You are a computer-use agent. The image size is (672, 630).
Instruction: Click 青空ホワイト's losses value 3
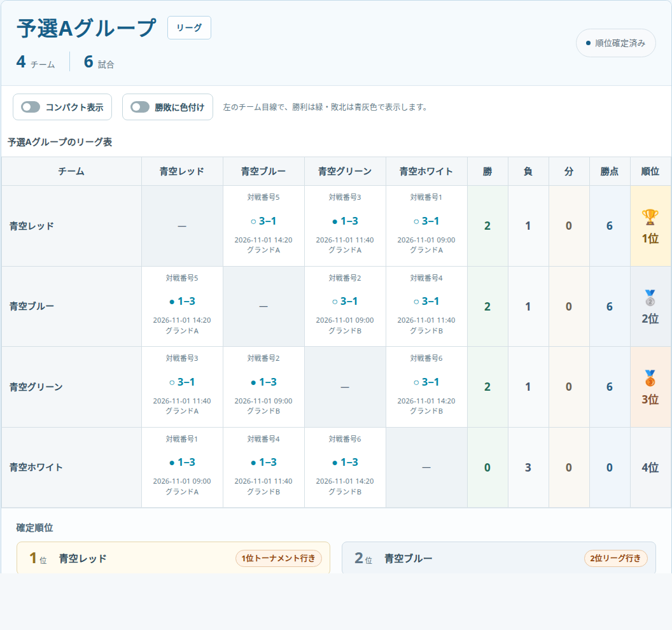[528, 468]
